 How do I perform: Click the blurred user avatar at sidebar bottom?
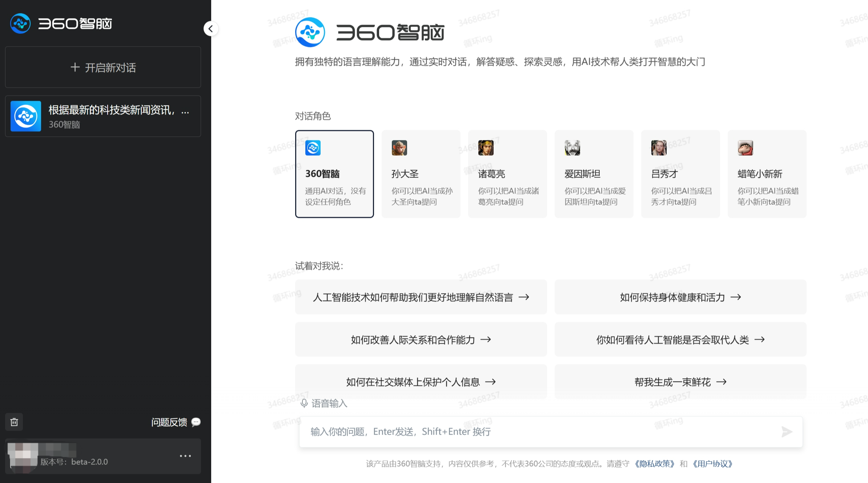(24, 456)
